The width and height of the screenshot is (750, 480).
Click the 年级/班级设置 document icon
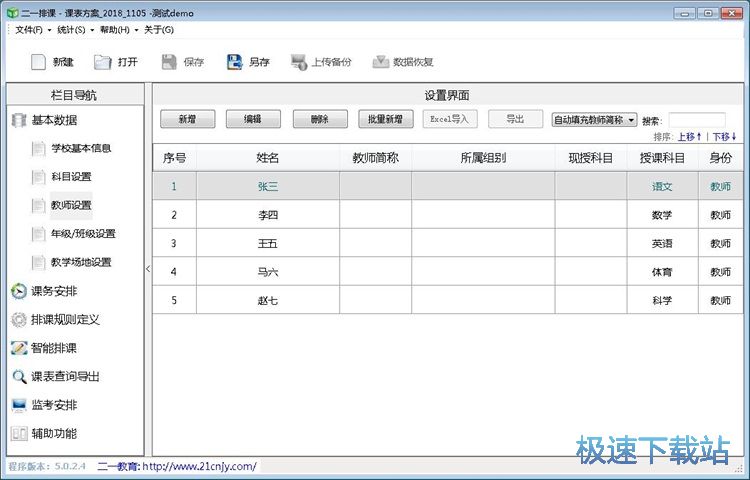coord(38,234)
